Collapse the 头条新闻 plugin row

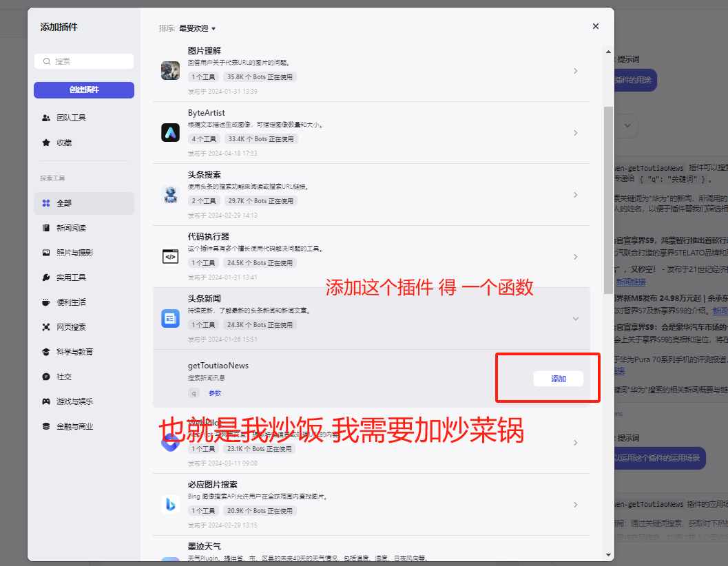575,319
